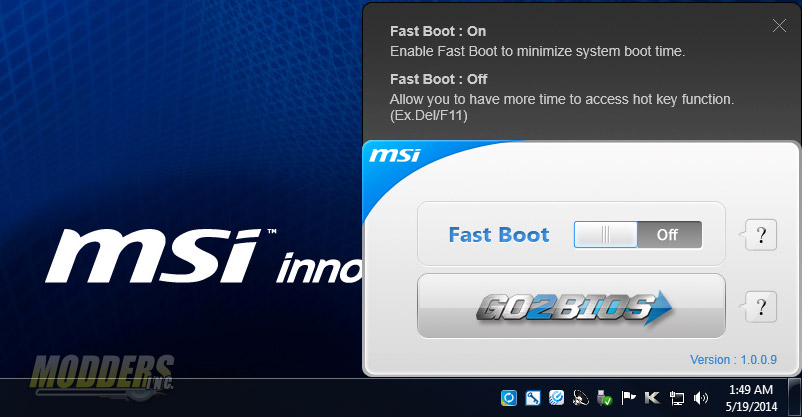Click the volume speaker icon

(700, 398)
